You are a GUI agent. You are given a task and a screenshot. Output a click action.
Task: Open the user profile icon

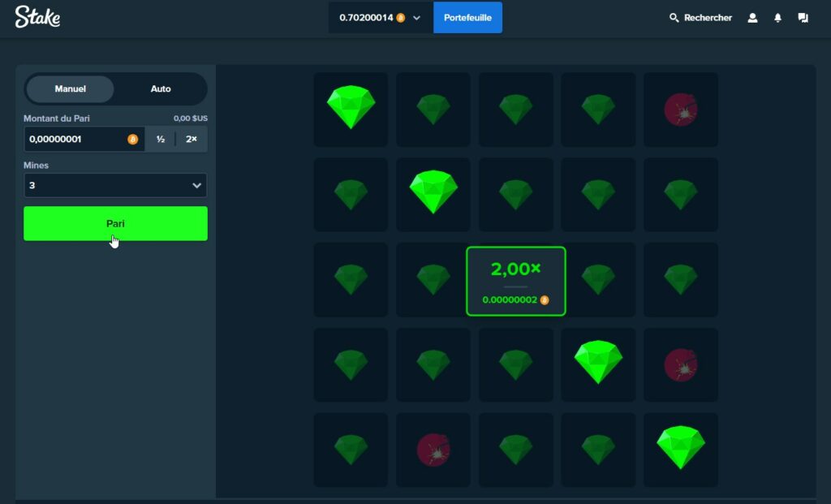pos(752,18)
